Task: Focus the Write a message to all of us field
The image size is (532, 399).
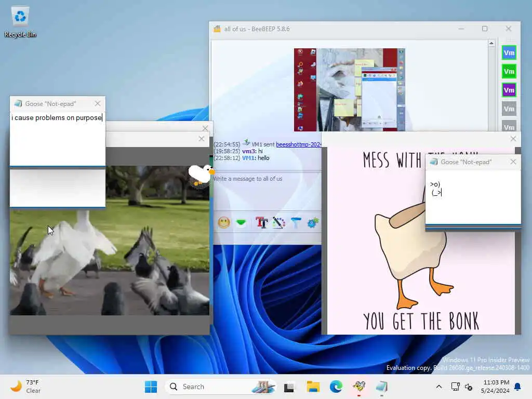Action: tap(267, 190)
